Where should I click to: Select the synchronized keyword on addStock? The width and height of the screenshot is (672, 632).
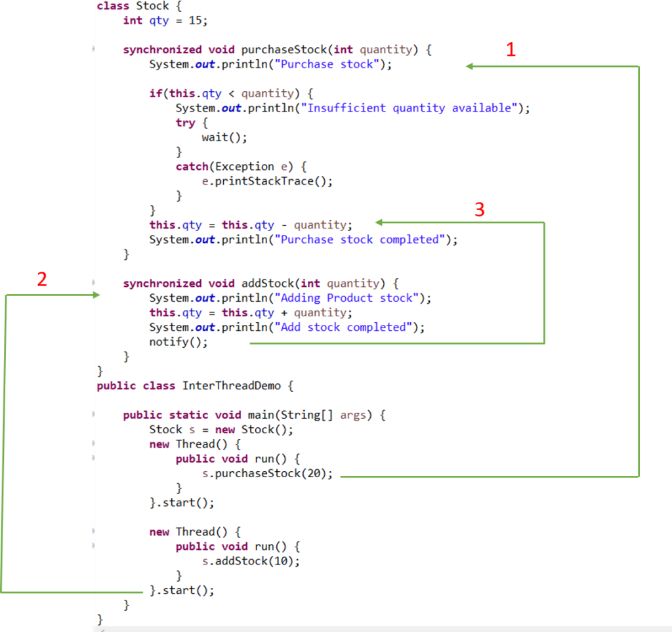162,283
